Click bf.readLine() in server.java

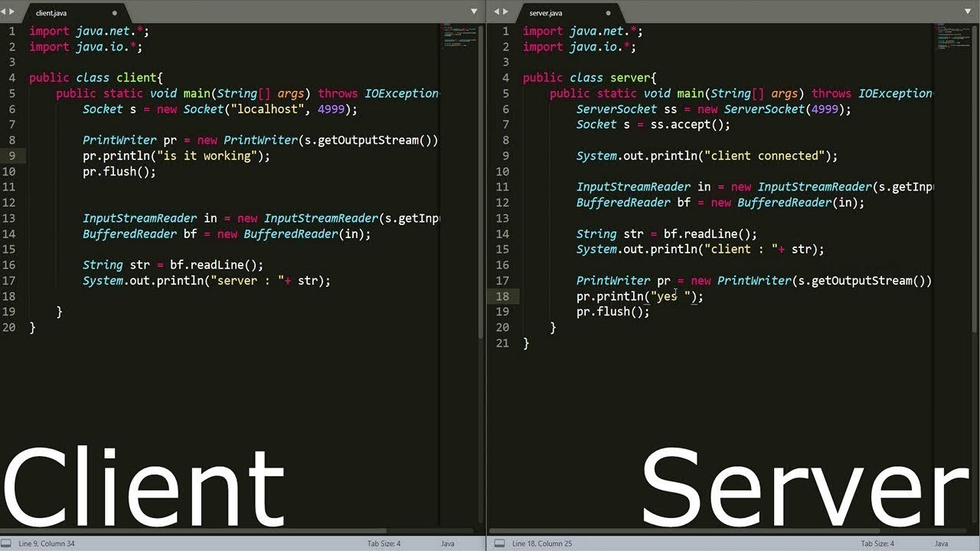(707, 234)
